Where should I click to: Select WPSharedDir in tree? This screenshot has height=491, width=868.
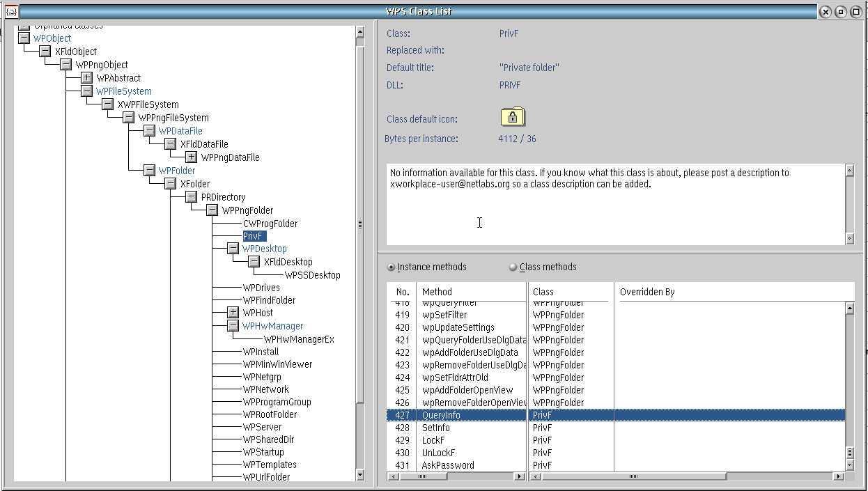pos(268,439)
